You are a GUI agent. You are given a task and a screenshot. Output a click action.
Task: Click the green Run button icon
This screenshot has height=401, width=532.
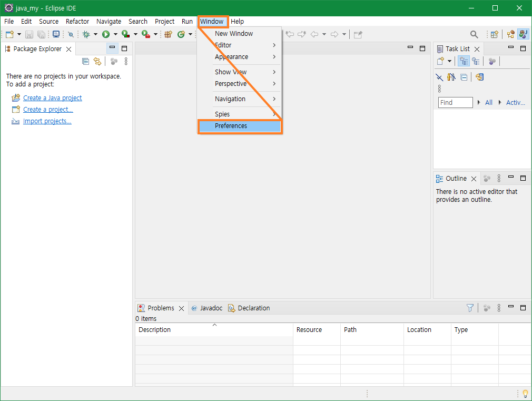point(106,34)
